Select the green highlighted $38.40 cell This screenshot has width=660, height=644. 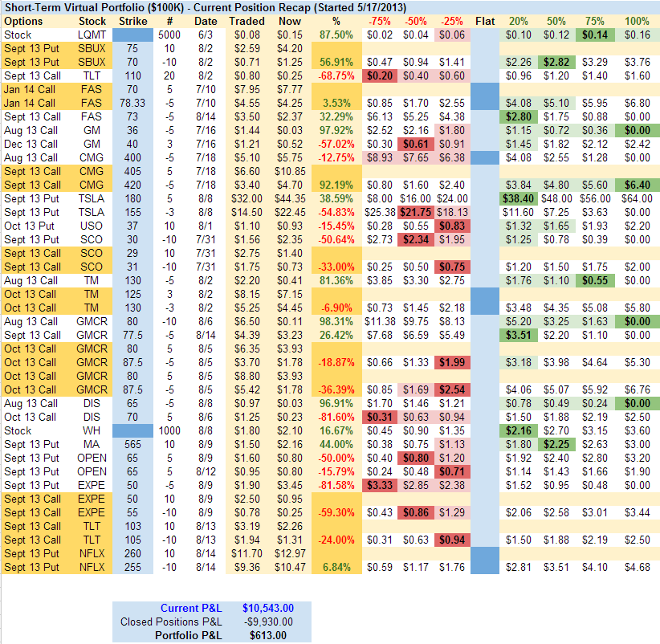tap(522, 198)
